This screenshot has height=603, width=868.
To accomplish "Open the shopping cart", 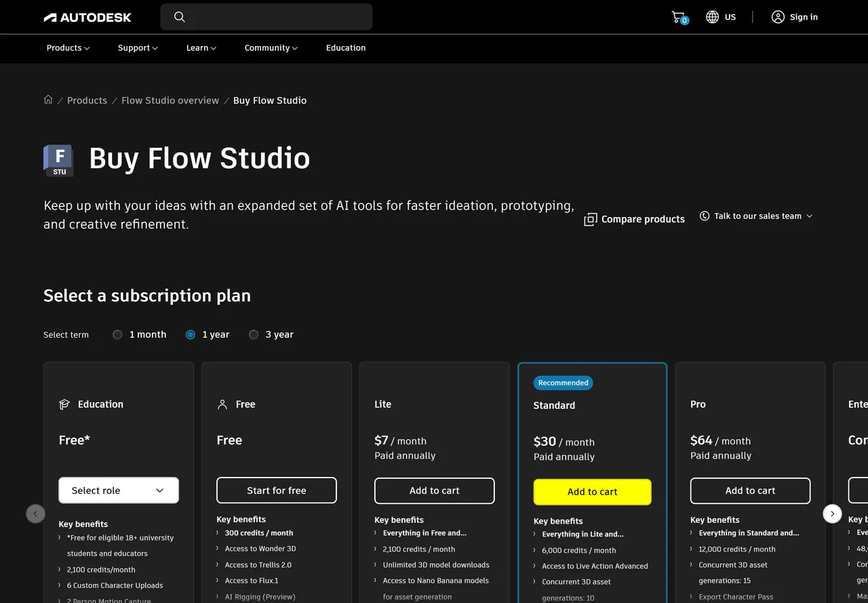I will pyautogui.click(x=679, y=18).
